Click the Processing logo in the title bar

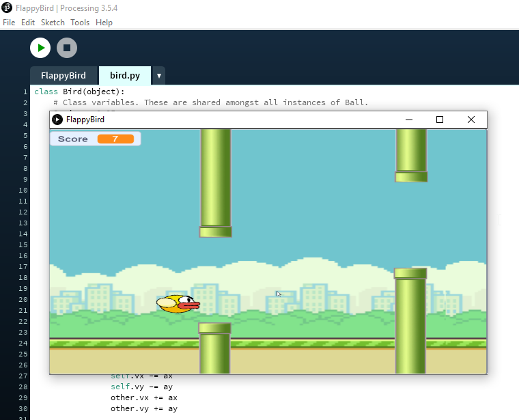click(x=7, y=8)
